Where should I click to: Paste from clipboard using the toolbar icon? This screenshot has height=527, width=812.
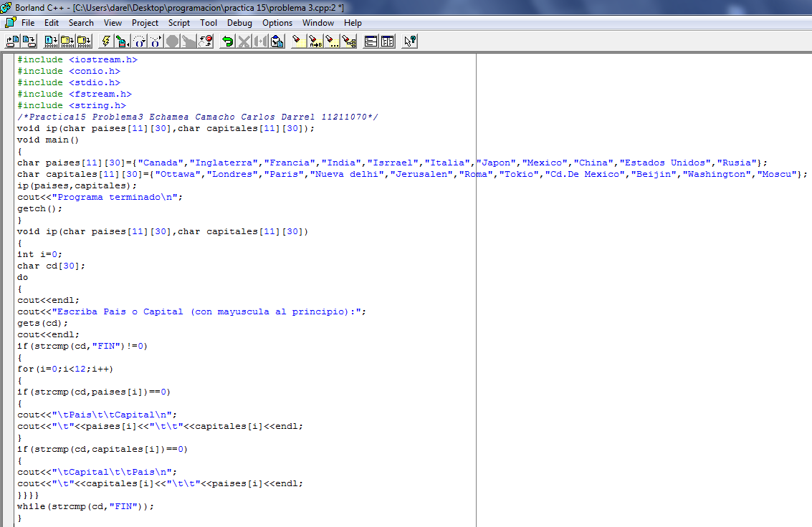tap(277, 41)
